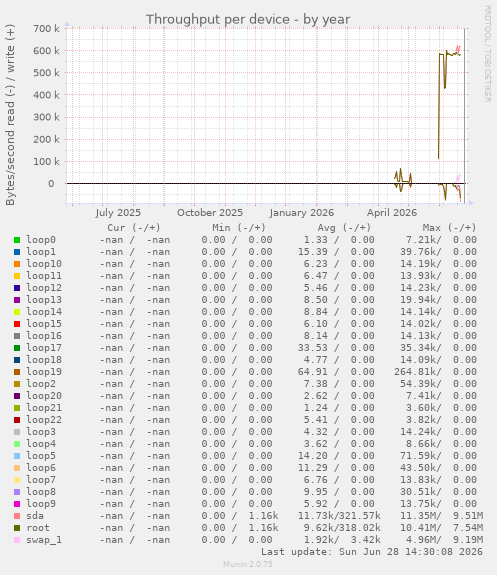Select the loop17 legend label
The width and height of the screenshot is (497, 575).
44,348
